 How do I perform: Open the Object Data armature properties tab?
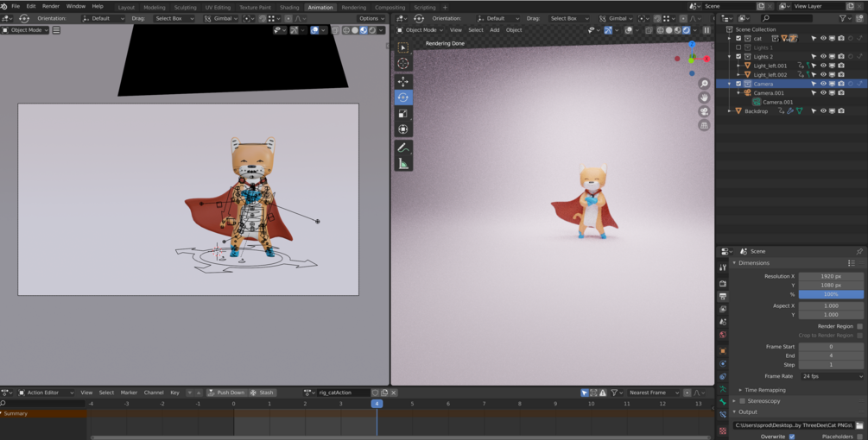(x=722, y=389)
